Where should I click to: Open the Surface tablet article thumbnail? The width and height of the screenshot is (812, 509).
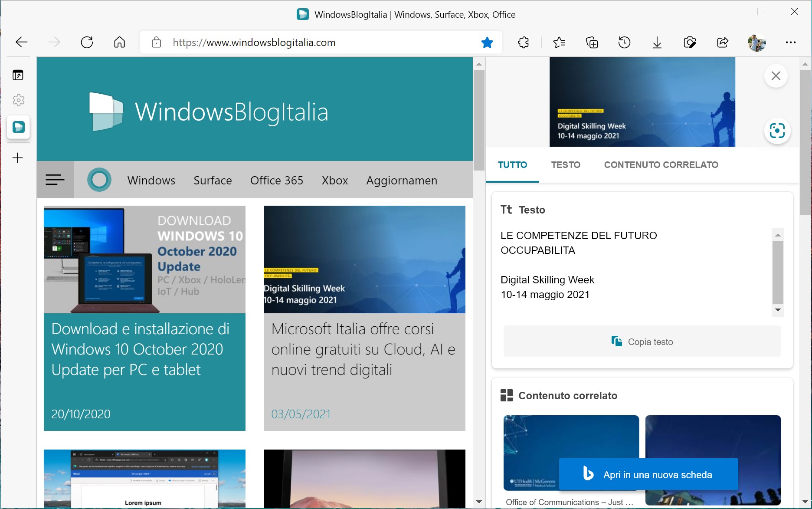[364, 478]
